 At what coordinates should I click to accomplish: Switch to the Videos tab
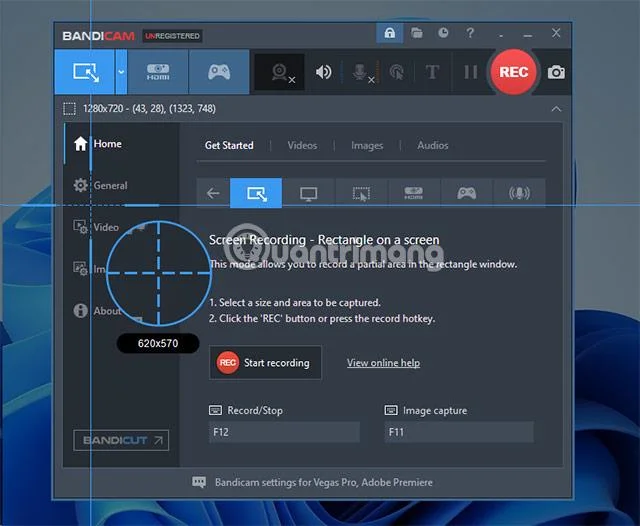coord(302,145)
